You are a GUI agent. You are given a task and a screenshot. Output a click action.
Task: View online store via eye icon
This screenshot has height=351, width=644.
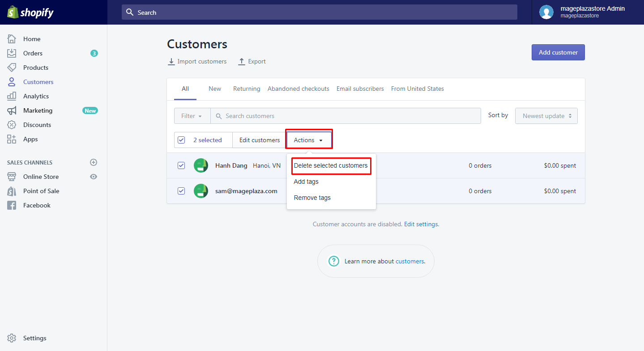[x=94, y=177]
